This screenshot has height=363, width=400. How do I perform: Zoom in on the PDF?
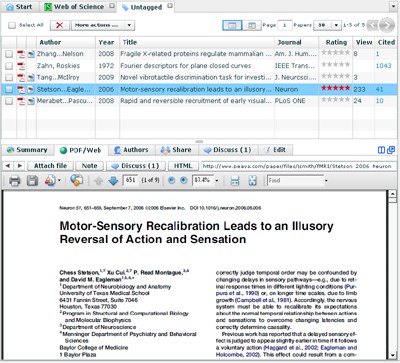183,180
